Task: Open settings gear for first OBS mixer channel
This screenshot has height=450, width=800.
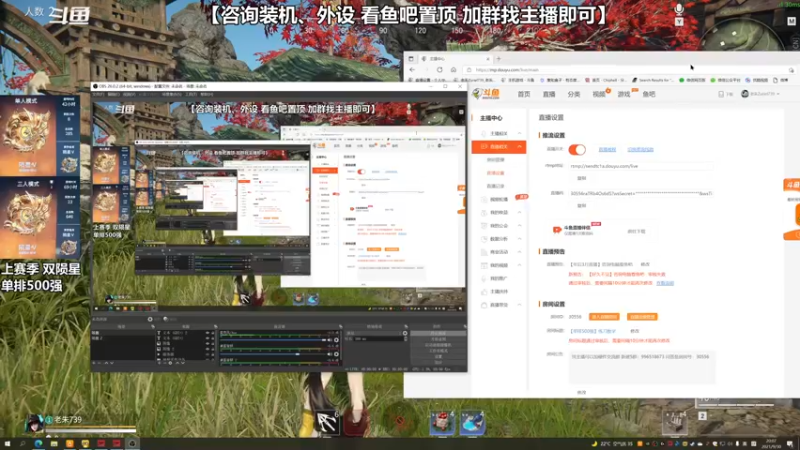Action: click(x=336, y=340)
